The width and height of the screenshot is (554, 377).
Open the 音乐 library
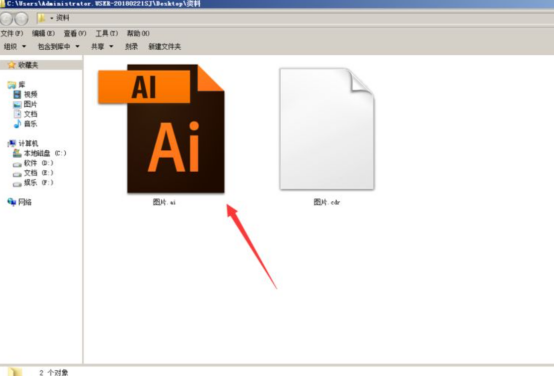point(30,124)
